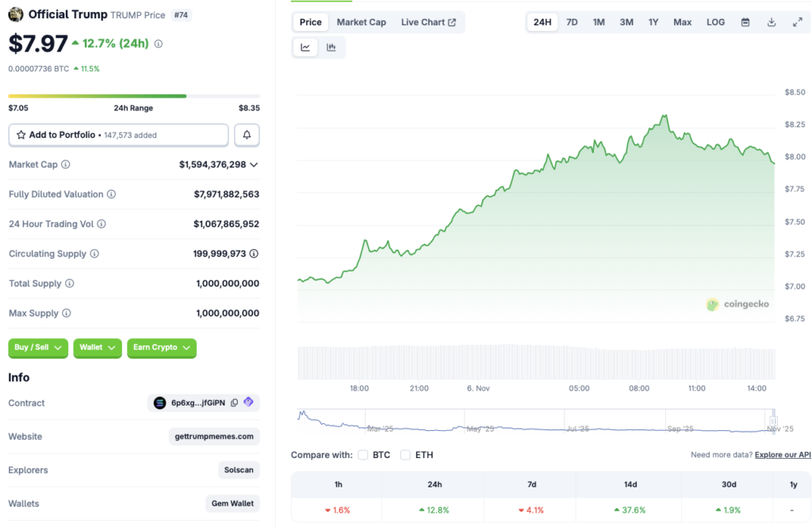Image resolution: width=812 pixels, height=527 pixels.
Task: Open the gettrumpmemes.com website chip
Action: point(214,437)
